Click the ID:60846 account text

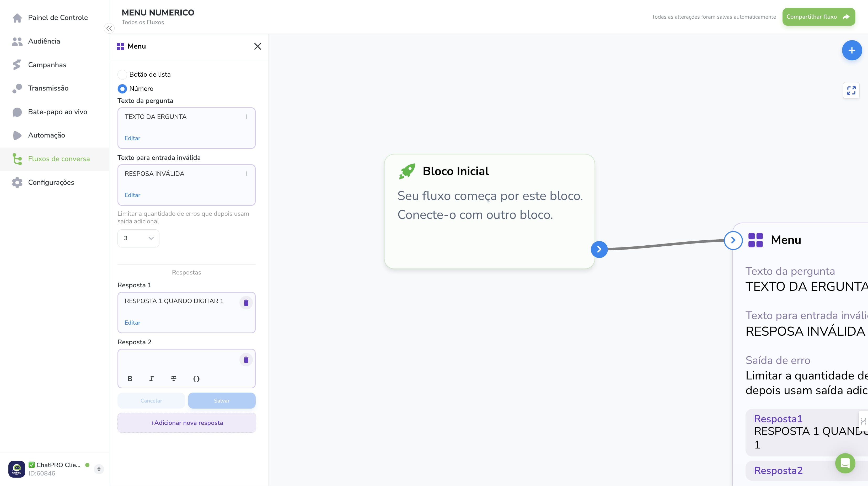pyautogui.click(x=42, y=473)
